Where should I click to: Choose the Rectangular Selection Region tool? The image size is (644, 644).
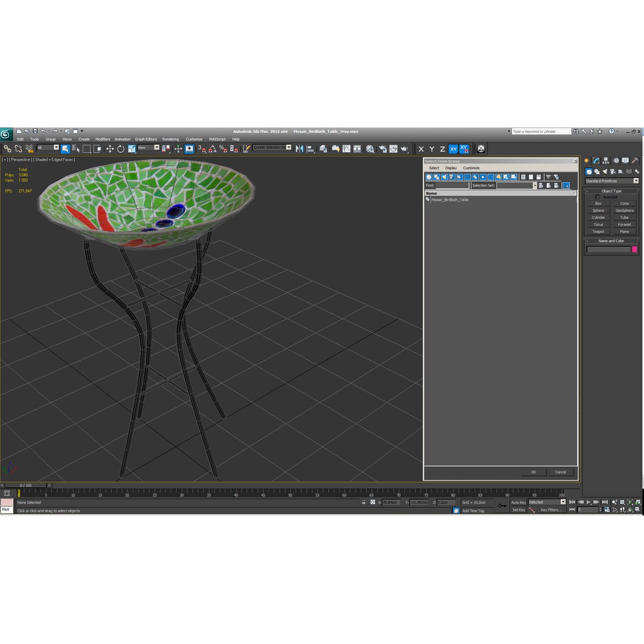pyautogui.click(x=86, y=149)
